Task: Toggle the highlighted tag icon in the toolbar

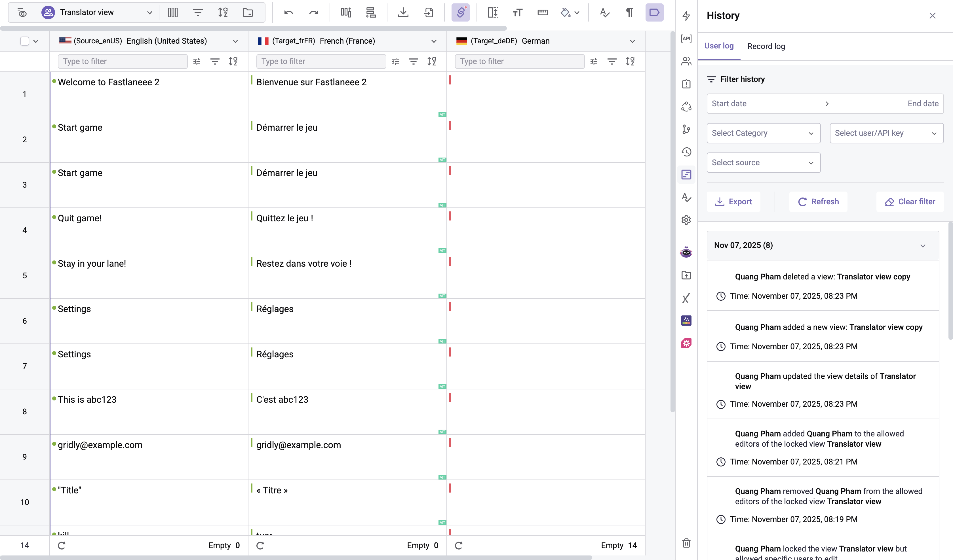Action: point(654,12)
